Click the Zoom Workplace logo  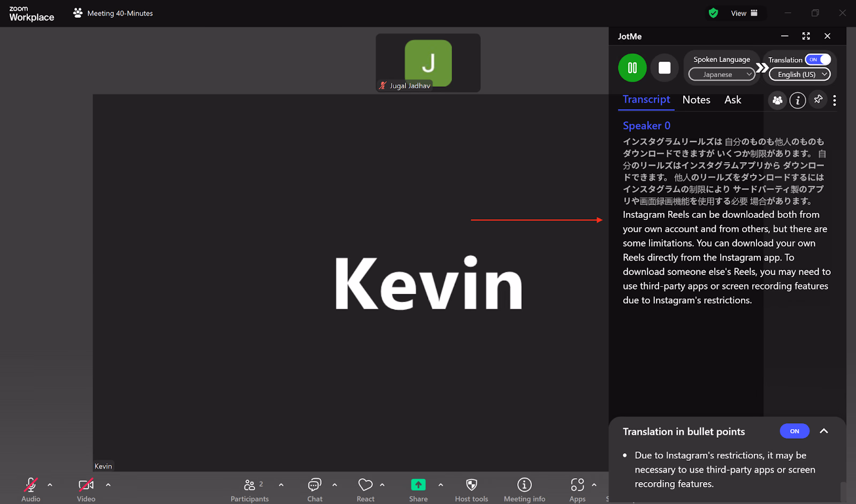pos(32,13)
